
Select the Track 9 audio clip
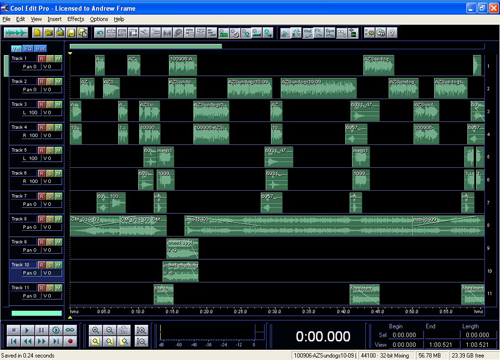tap(182, 248)
